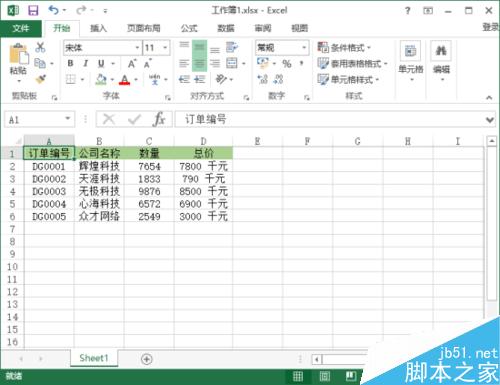Decrease indent
This screenshot has width=500, height=385.
point(184,79)
